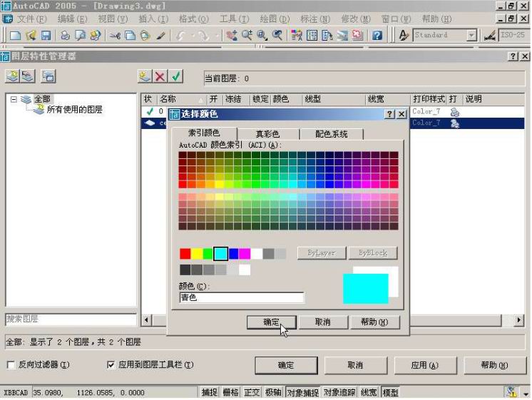The image size is (532, 400).
Task: Click the Undo arrow icon
Action: click(181, 35)
